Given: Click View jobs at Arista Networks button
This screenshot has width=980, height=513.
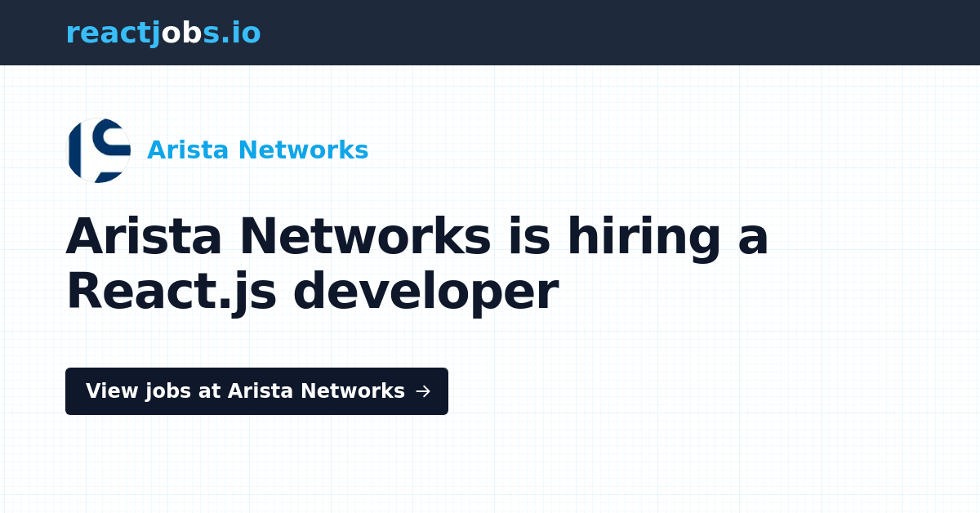Looking at the screenshot, I should tap(256, 391).
